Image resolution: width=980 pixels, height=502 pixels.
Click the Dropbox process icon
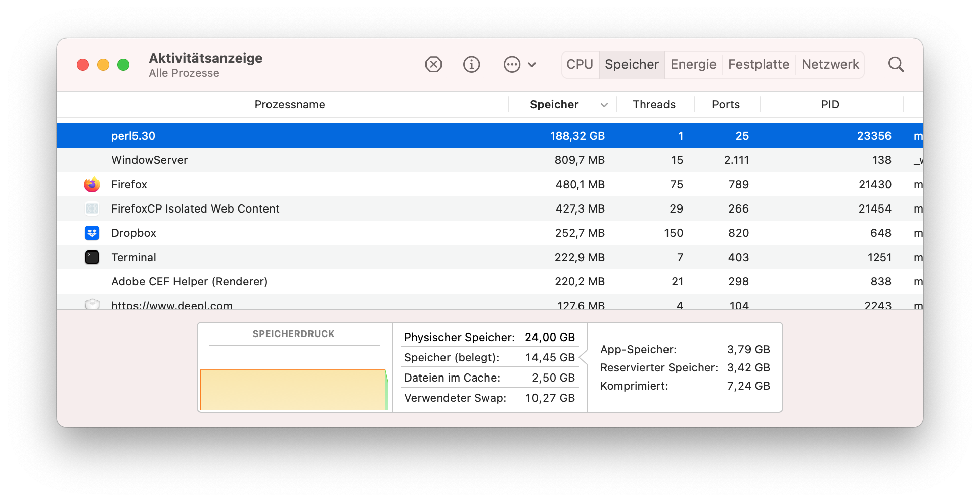[x=92, y=233]
